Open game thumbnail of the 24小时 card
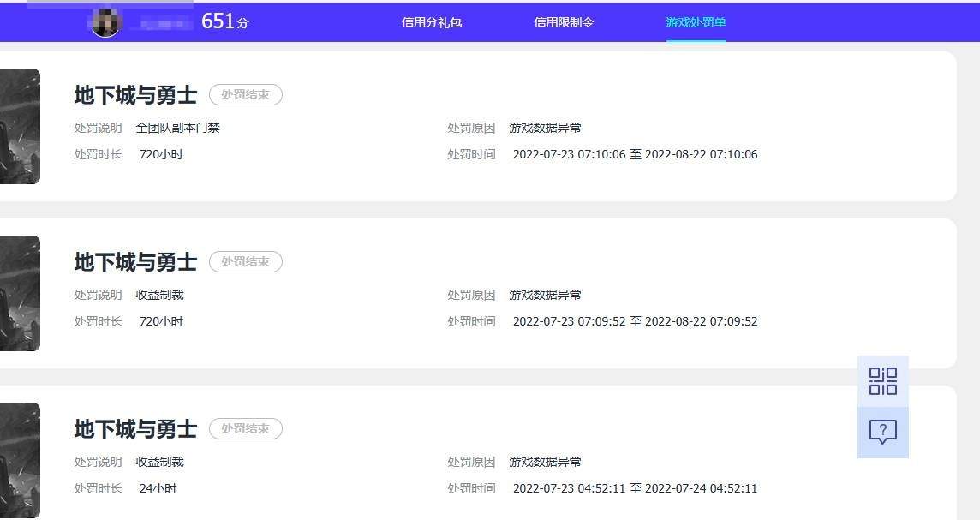The width and height of the screenshot is (980, 520). point(20,461)
